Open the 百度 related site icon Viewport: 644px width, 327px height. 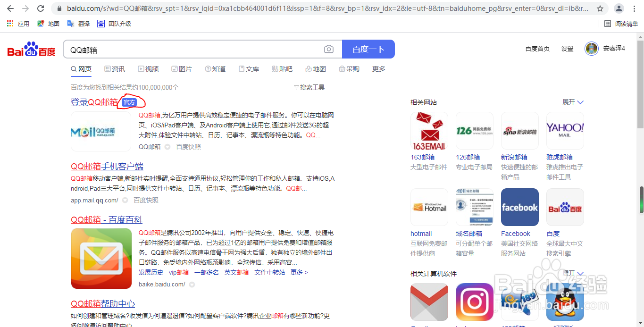565,207
